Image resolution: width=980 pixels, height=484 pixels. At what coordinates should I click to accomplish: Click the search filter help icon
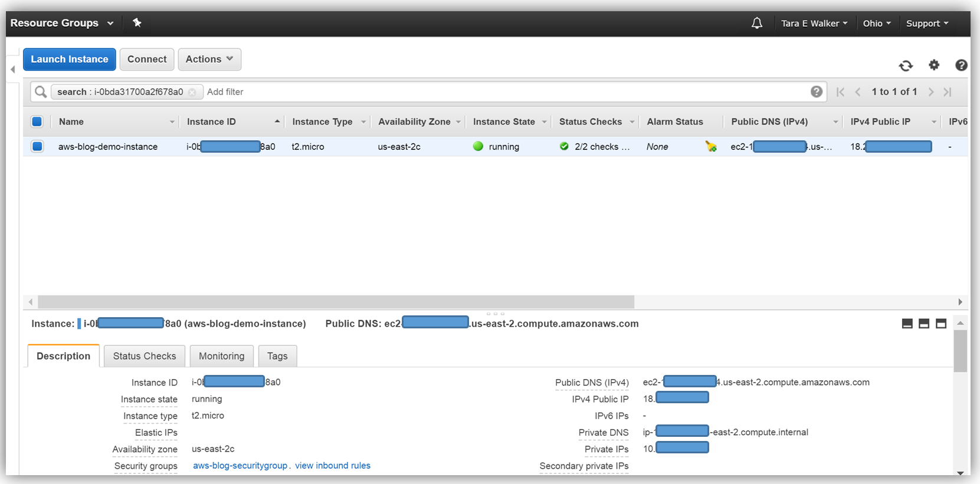(x=817, y=91)
